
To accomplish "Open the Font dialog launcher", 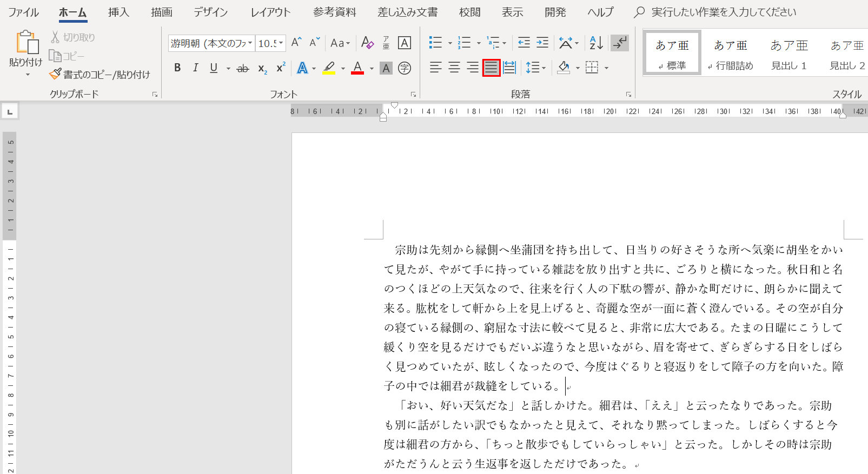I will [414, 95].
